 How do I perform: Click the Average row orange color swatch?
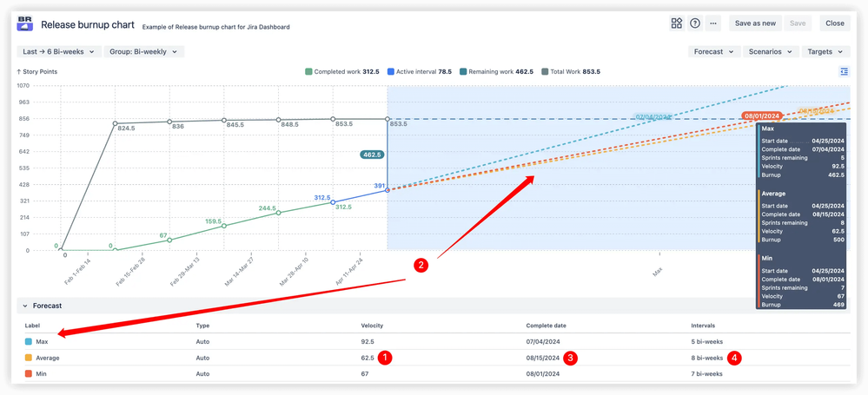tap(29, 358)
